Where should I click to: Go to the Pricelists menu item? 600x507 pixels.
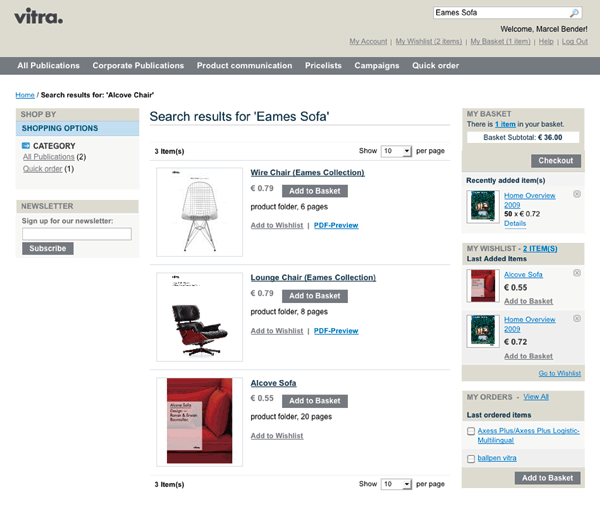324,66
